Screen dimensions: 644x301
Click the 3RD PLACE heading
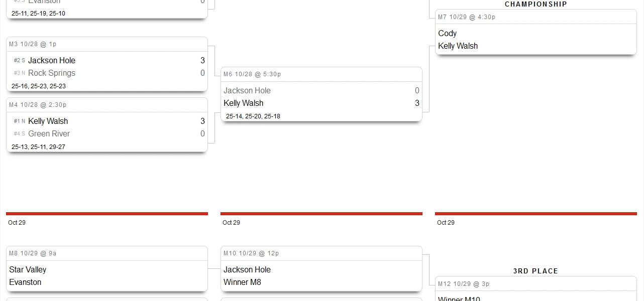(x=535, y=271)
